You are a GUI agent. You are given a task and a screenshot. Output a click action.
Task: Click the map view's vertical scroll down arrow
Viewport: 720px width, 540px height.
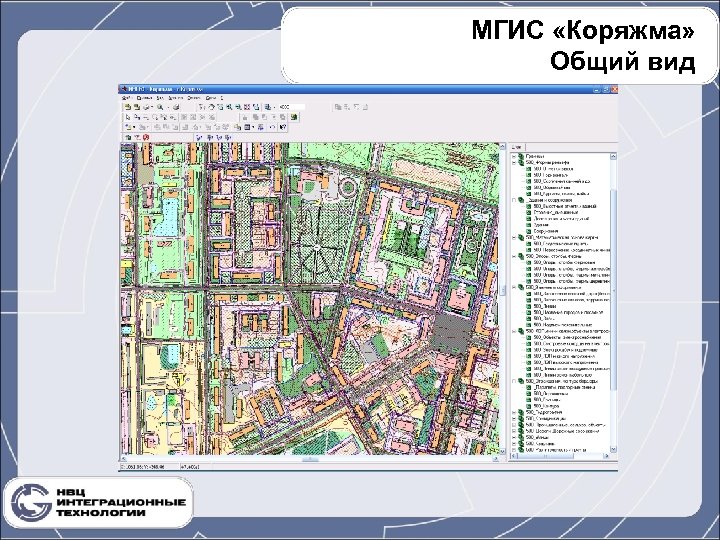pos(502,452)
